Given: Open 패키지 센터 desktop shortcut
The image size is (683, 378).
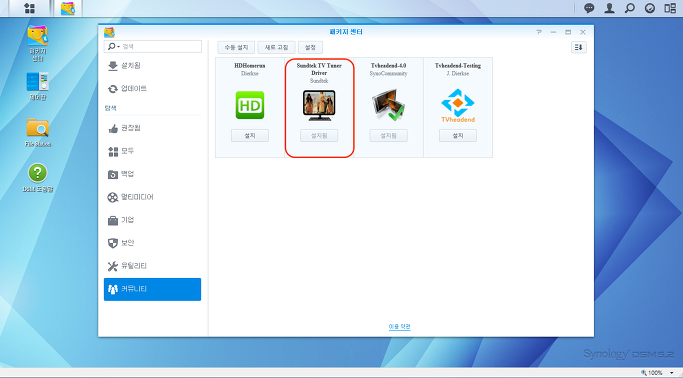Looking at the screenshot, I should point(38,43).
